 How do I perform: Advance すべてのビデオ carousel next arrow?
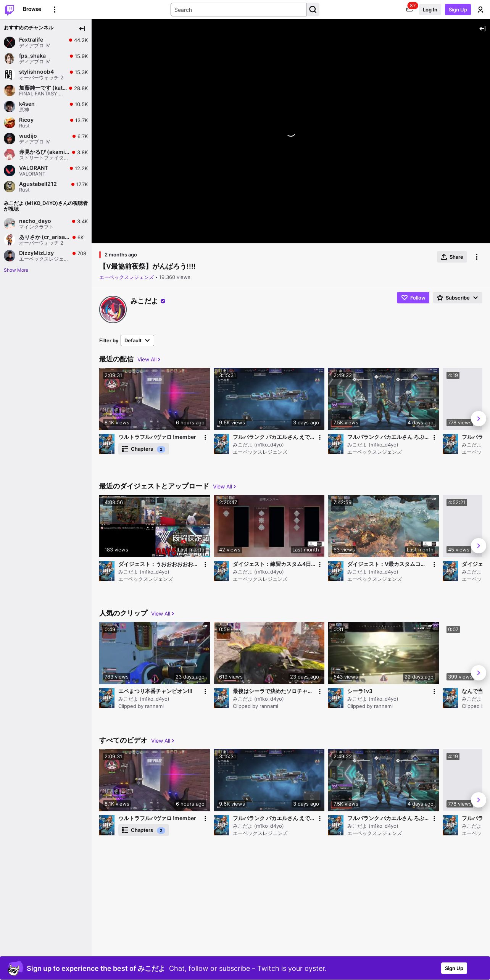point(479,800)
